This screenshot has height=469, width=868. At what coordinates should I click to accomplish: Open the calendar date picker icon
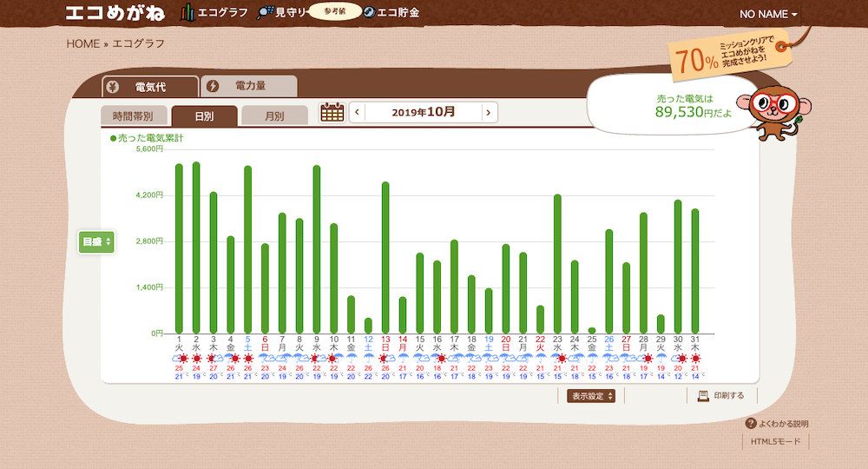(332, 112)
